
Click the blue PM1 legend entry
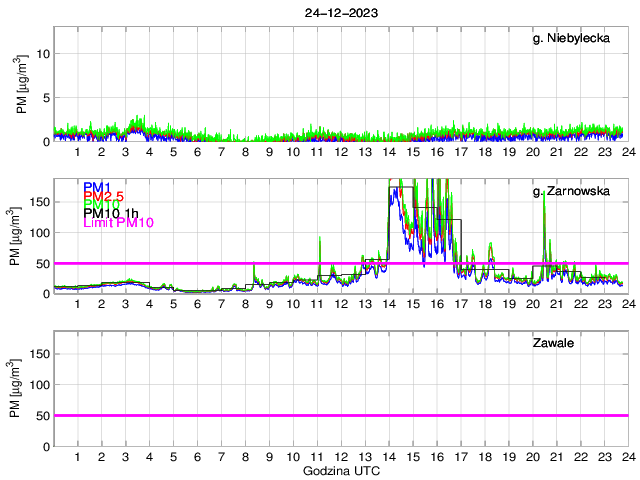tap(97, 187)
